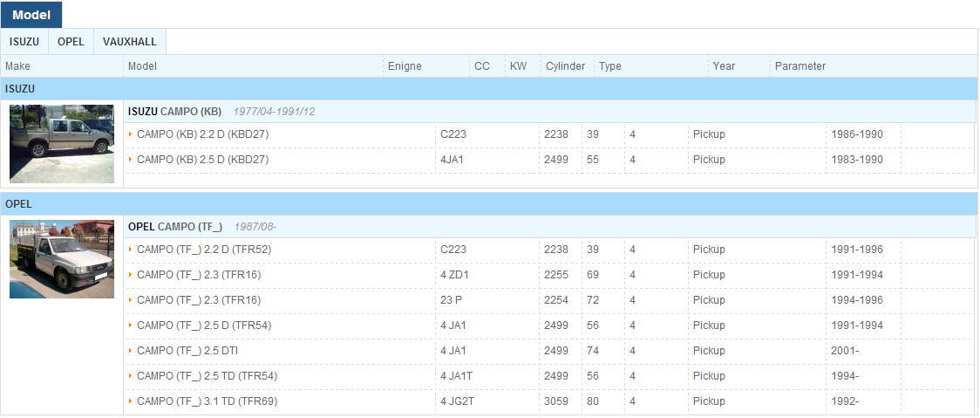Select OPEL CAMPO (TF_) model heading
The image size is (980, 418).
pos(175,227)
